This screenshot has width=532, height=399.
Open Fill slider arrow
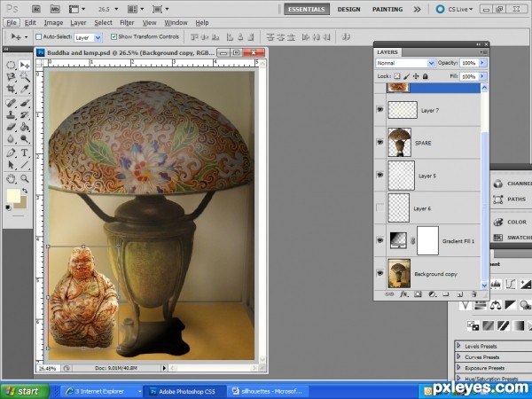pos(482,76)
